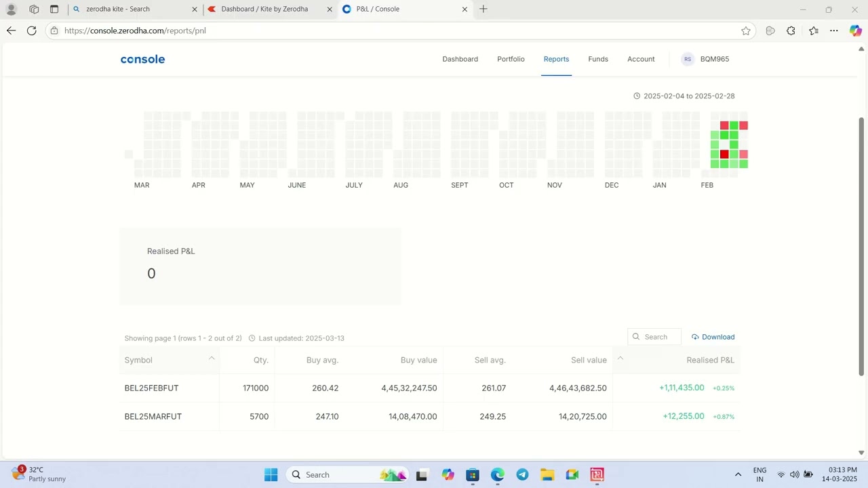Toggle sort arrow in Symbol header
The image size is (868, 488).
coord(212,358)
